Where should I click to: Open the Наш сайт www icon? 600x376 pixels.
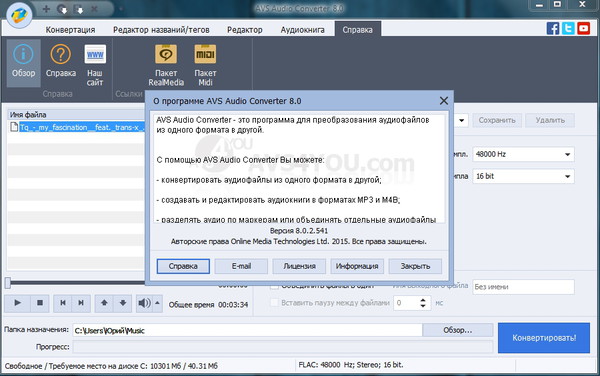pyautogui.click(x=95, y=64)
